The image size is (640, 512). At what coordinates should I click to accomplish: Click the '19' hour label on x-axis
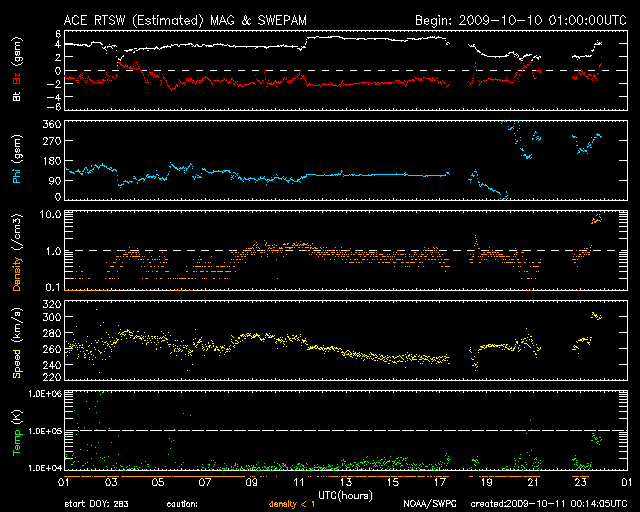(487, 483)
